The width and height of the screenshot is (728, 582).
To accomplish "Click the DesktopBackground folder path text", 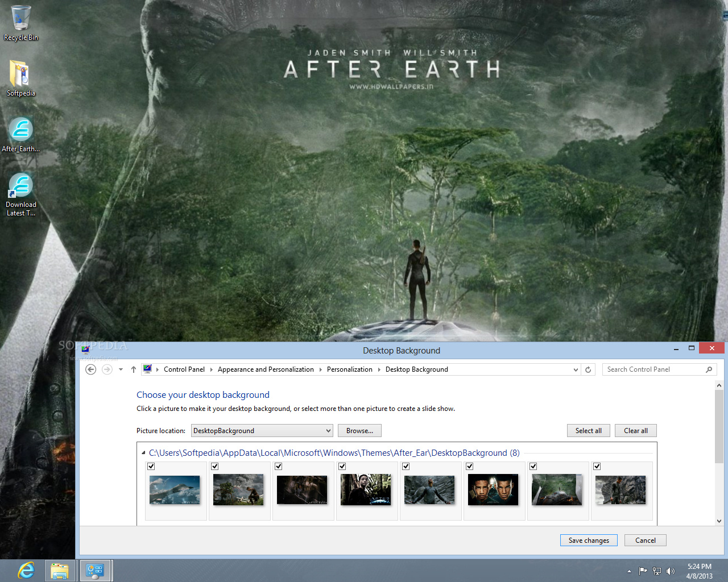I will [334, 453].
